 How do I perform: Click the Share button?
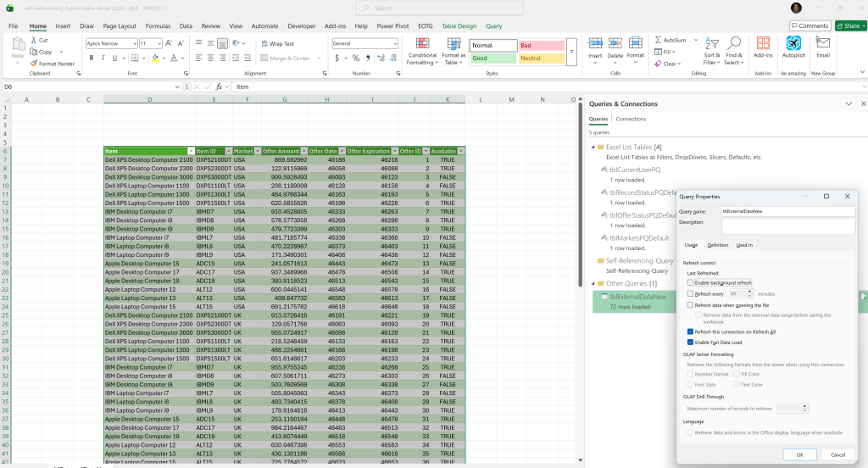[851, 25]
